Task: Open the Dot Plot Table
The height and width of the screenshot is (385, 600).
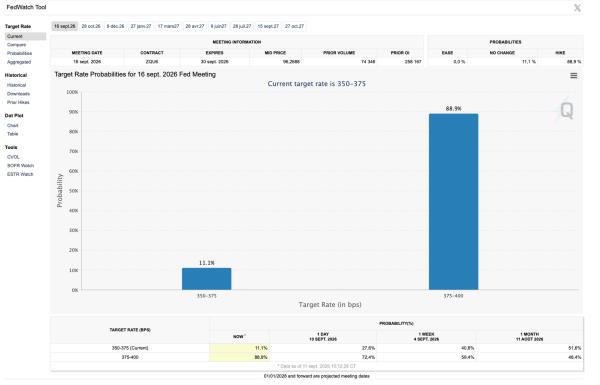Action: coord(13,134)
